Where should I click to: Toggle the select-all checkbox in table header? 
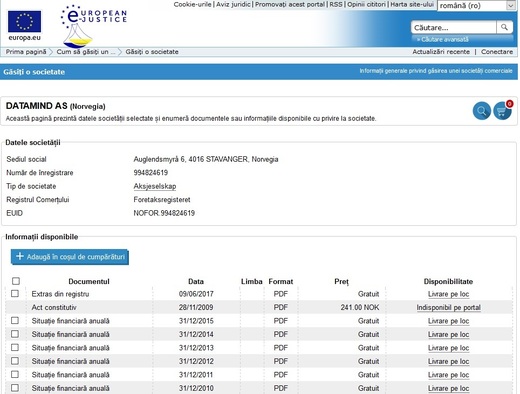[16, 281]
